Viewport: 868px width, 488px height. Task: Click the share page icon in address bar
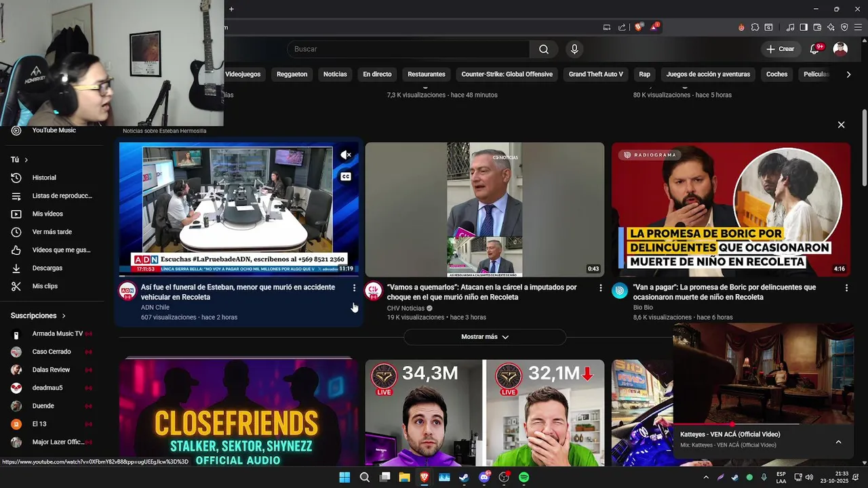pos(622,27)
